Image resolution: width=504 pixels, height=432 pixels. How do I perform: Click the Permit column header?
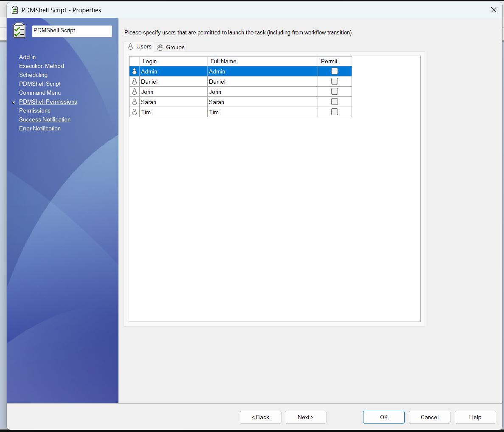tap(335, 61)
